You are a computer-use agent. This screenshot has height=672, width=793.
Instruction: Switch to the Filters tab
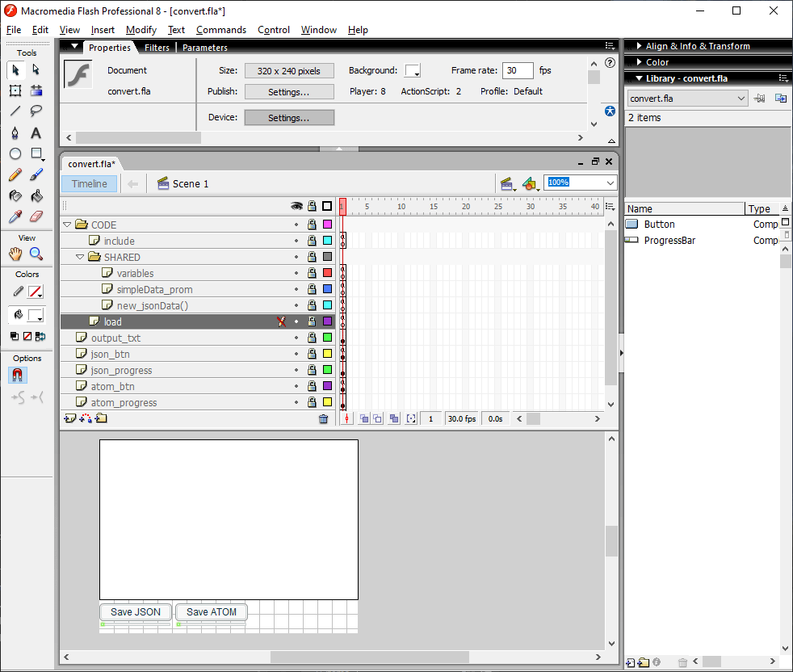(157, 48)
